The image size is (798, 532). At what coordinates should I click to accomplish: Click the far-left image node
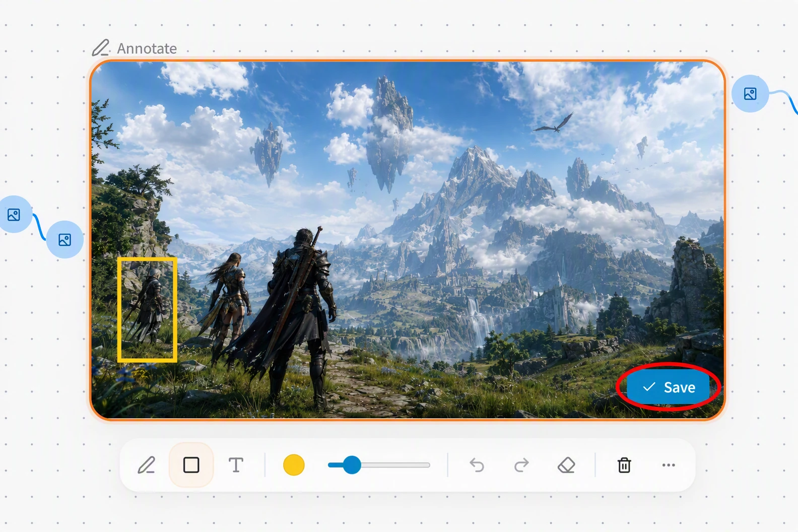point(14,215)
